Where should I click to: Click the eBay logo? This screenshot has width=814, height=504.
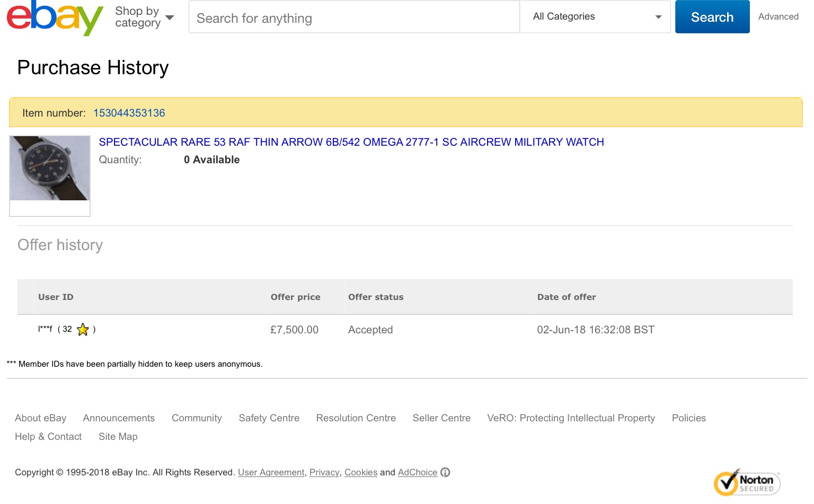(x=55, y=17)
